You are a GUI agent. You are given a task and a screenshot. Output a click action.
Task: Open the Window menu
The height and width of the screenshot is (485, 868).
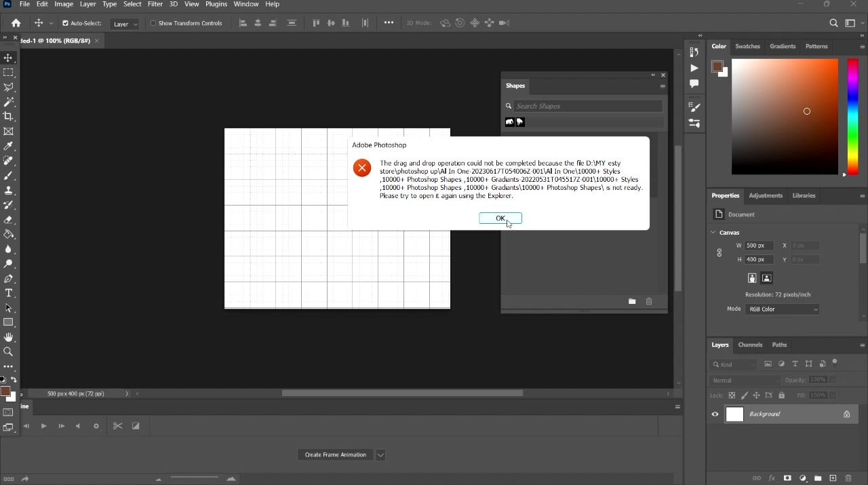coord(246,4)
